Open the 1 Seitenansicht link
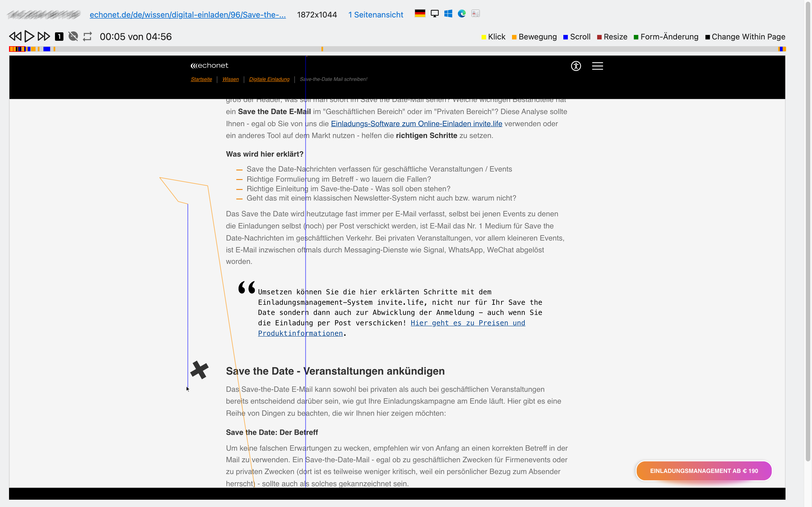 click(376, 15)
